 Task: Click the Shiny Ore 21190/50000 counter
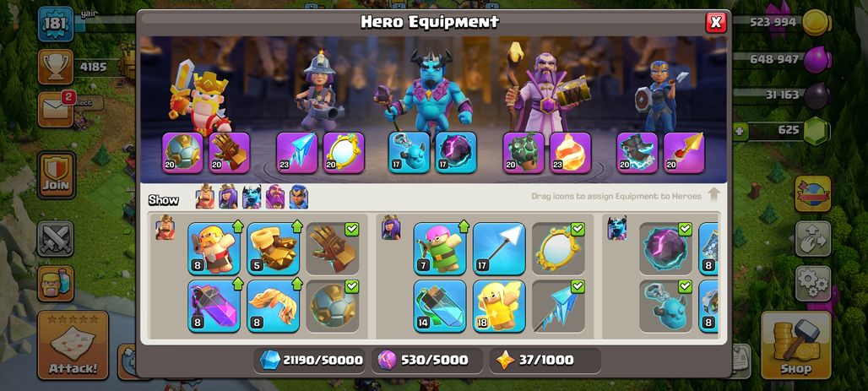pos(312,361)
